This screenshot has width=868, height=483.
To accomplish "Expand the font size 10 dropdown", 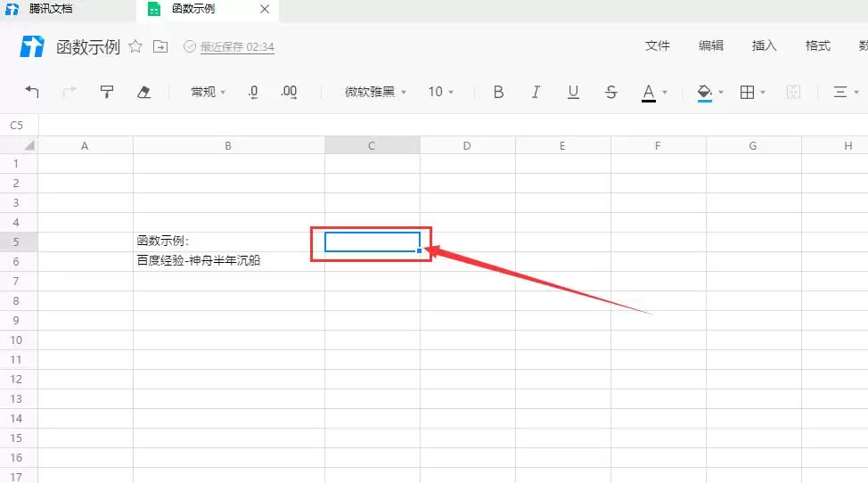I will point(440,92).
